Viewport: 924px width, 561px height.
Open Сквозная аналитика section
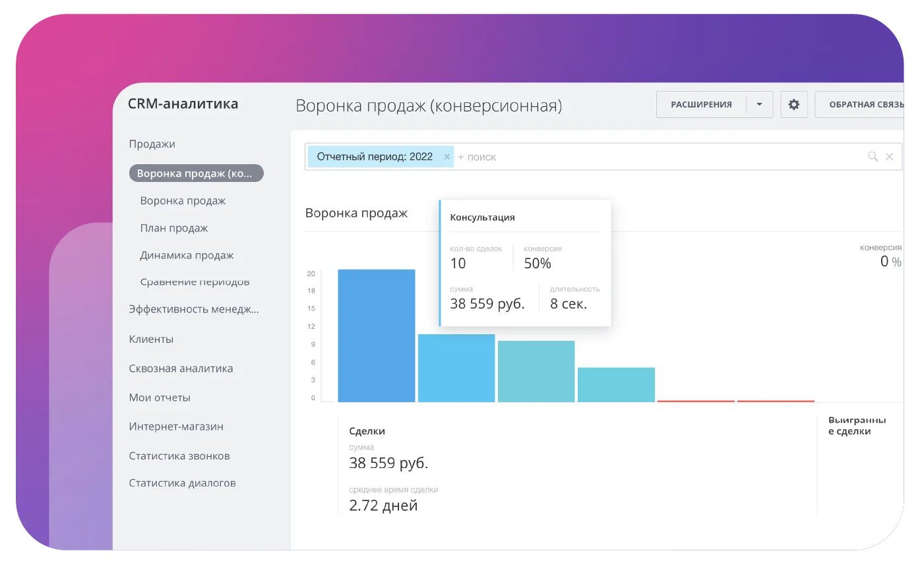(x=181, y=369)
